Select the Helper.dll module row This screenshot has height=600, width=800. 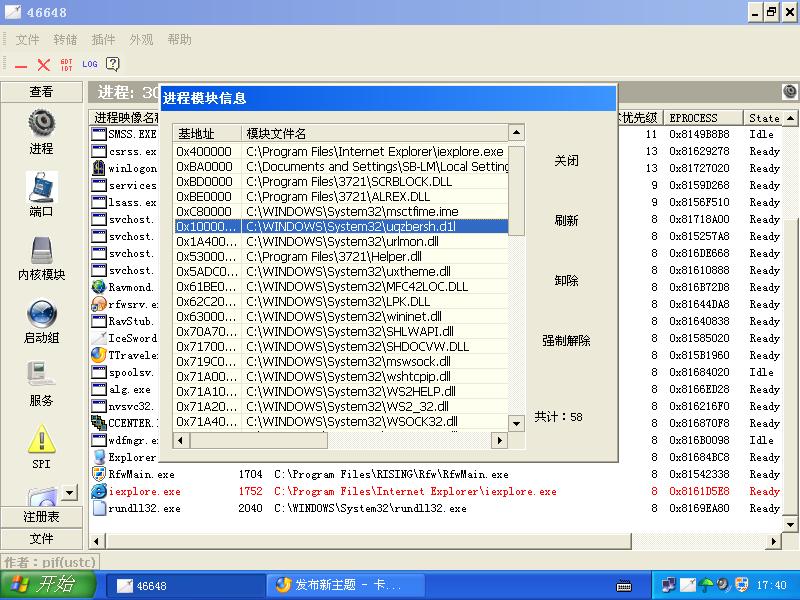341,257
